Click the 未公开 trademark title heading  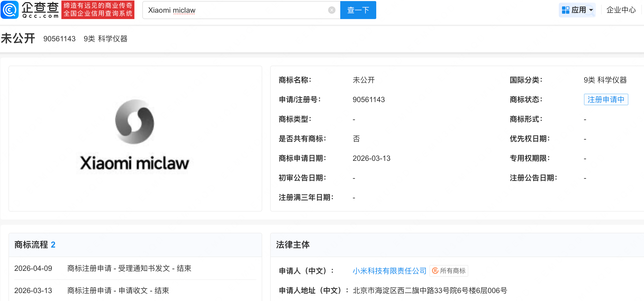[x=18, y=38]
